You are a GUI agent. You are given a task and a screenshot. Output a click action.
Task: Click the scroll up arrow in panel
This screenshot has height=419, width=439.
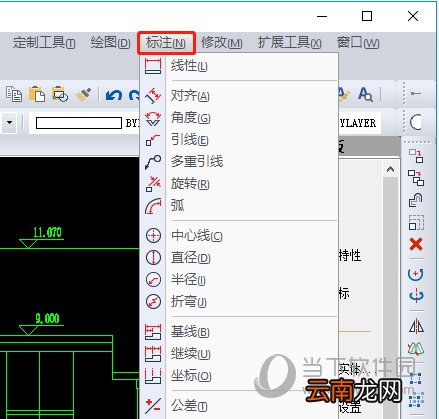pyautogui.click(x=390, y=170)
